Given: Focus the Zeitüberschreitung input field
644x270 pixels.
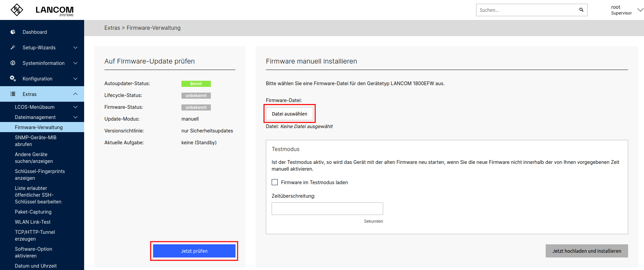Looking at the screenshot, I should tap(327, 208).
